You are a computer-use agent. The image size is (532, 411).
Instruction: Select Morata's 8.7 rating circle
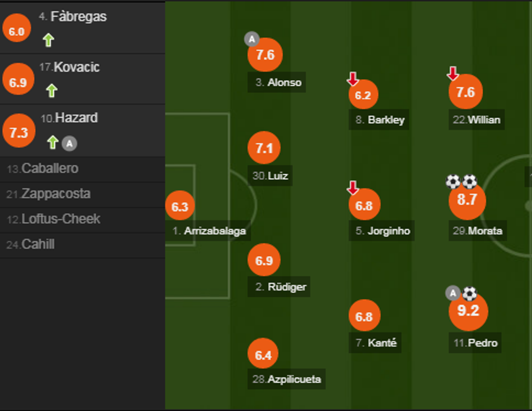coord(467,200)
